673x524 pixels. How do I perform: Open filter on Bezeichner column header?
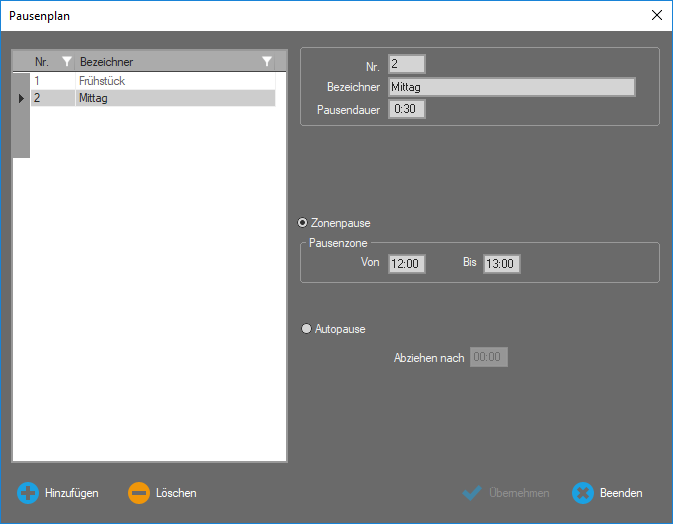pos(266,62)
